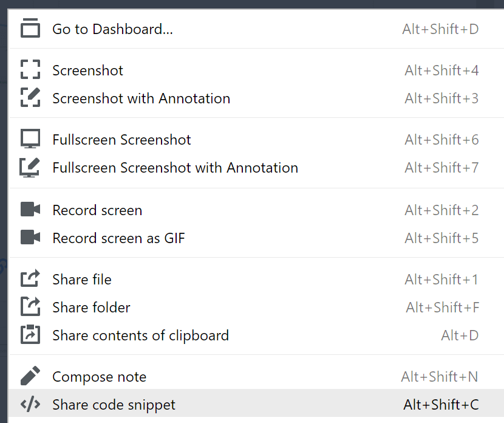Click the Record screen as GIF camera icon
Viewport: 504px width, 423px height.
point(30,238)
